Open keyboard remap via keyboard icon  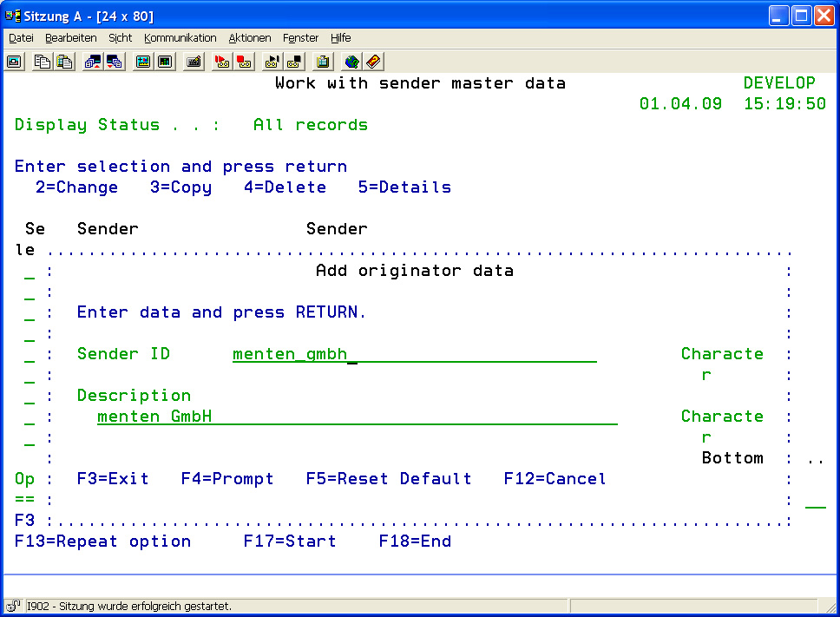tap(194, 62)
